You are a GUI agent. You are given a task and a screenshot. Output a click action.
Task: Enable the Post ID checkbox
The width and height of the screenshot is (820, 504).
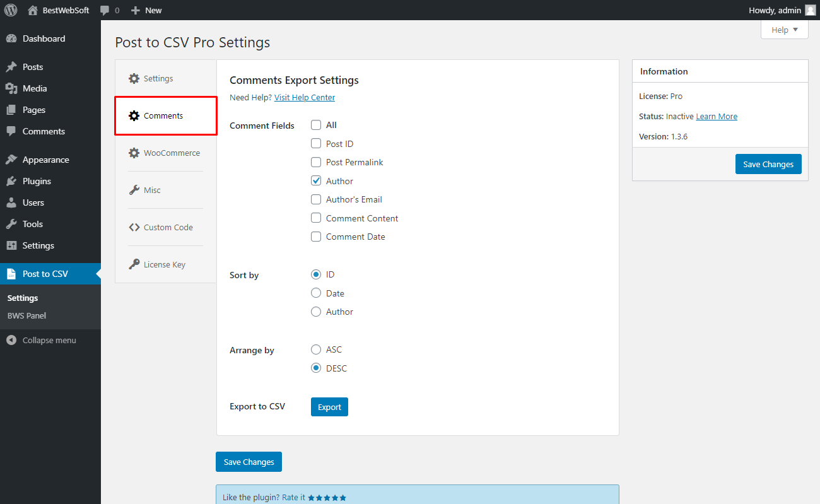tap(316, 144)
